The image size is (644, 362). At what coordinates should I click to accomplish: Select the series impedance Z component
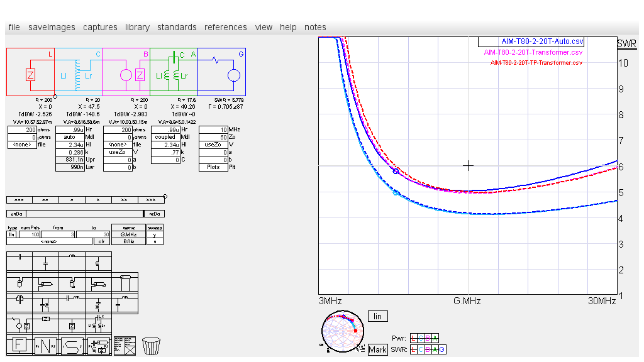point(45,324)
